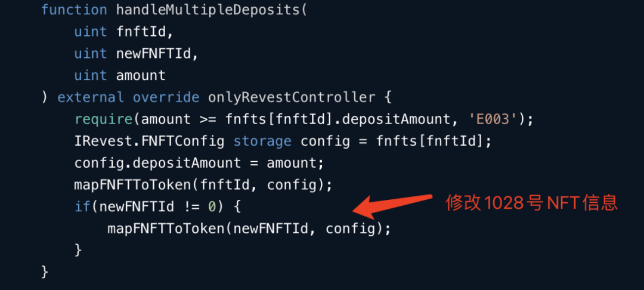Click the final closing brace of the function

(x=45, y=272)
